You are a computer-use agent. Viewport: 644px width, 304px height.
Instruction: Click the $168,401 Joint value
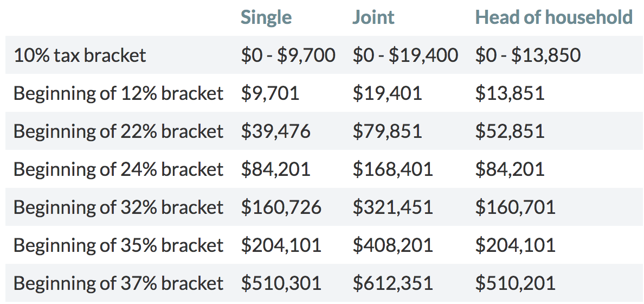(392, 169)
